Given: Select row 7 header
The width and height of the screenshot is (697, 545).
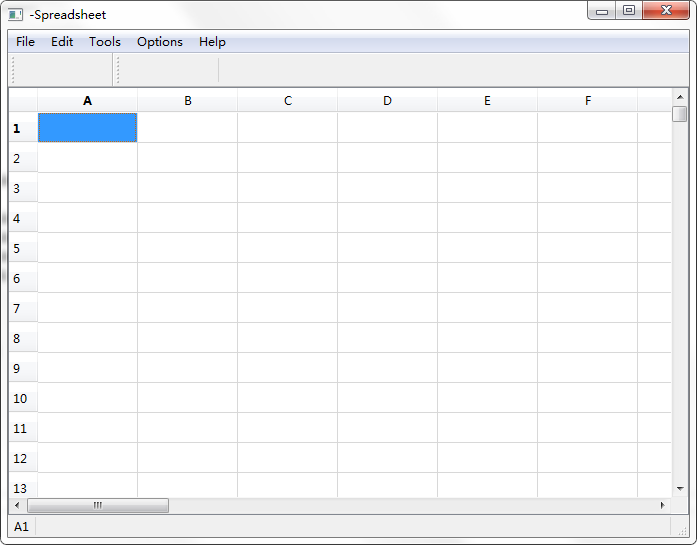Looking at the screenshot, I should coord(23,308).
